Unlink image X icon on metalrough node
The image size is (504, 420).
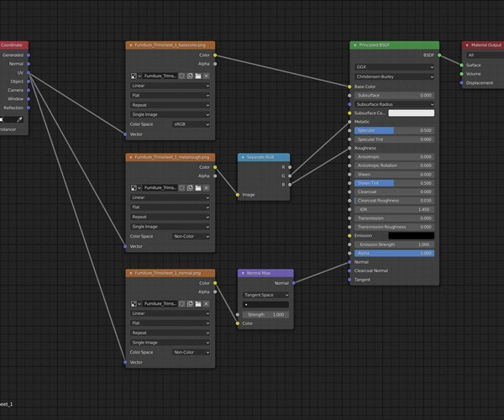207,187
